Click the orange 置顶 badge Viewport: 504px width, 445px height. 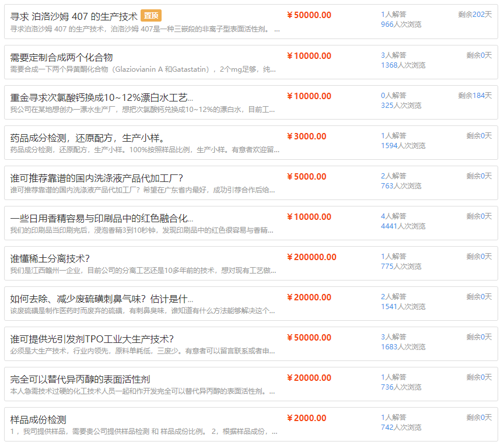click(x=151, y=16)
